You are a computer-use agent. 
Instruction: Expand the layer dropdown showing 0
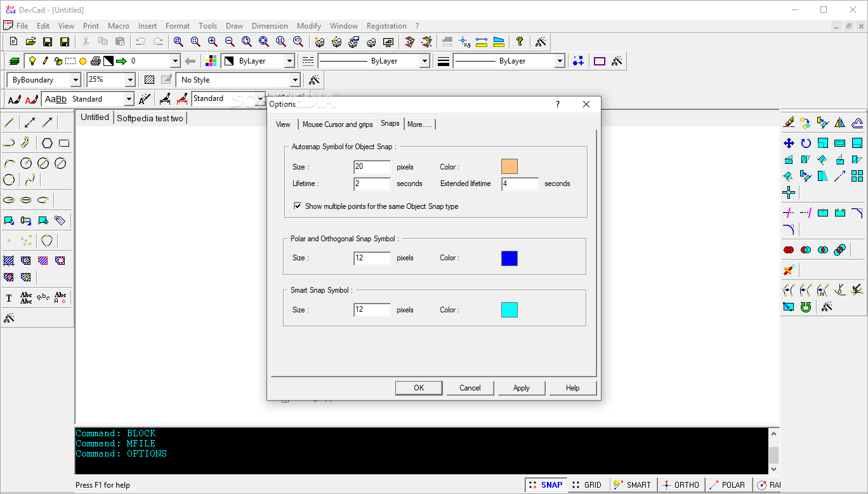[175, 61]
